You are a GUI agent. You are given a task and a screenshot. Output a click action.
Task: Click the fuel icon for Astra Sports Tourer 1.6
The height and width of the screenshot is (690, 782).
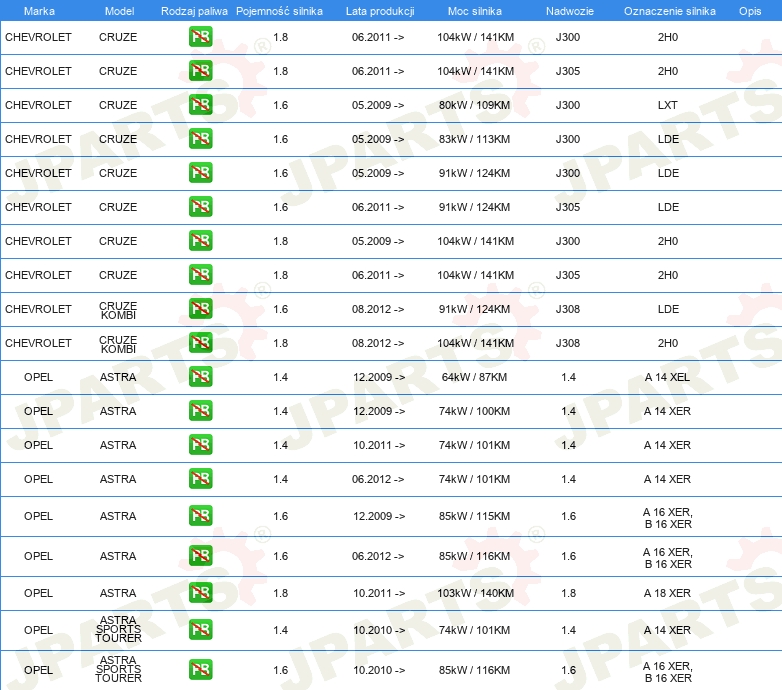tap(200, 670)
